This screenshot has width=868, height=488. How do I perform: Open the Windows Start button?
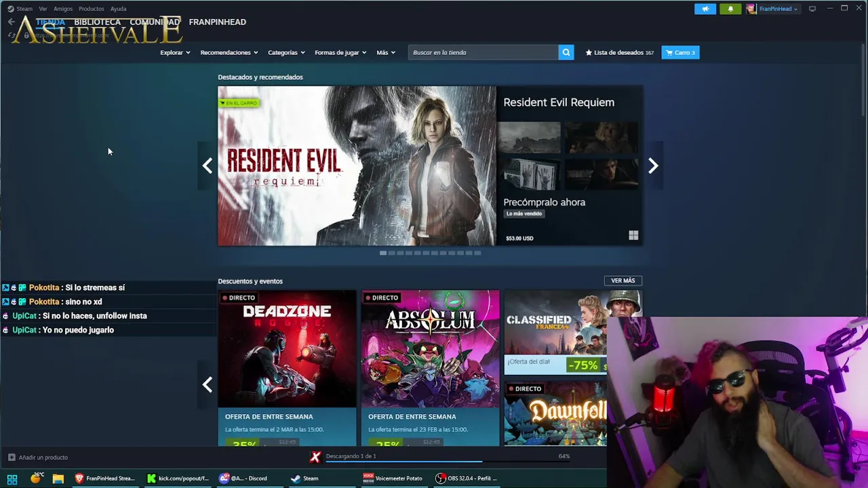point(12,479)
